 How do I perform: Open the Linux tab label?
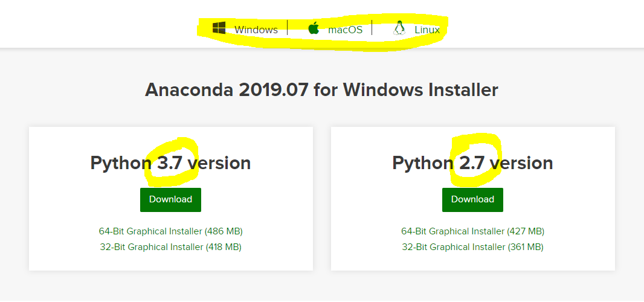click(x=427, y=30)
